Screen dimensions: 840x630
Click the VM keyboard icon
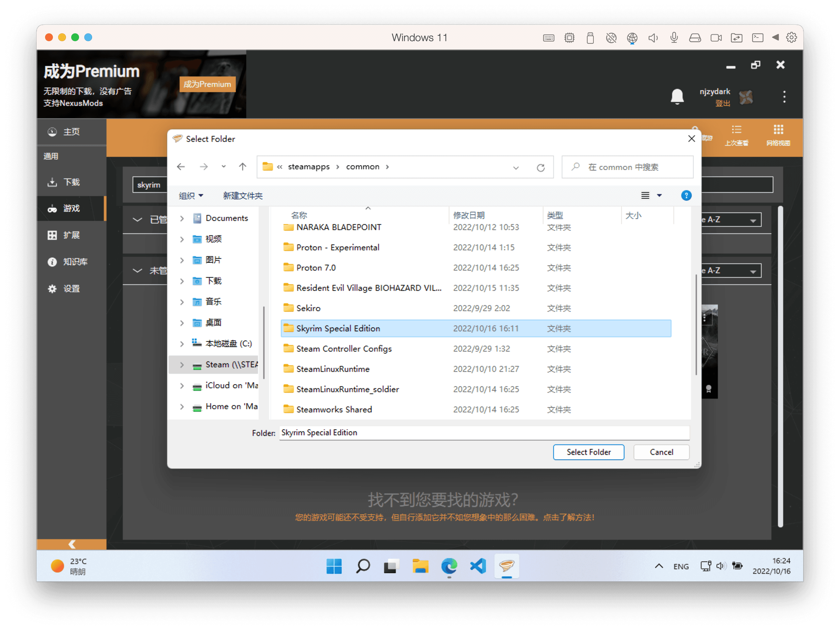(x=548, y=38)
